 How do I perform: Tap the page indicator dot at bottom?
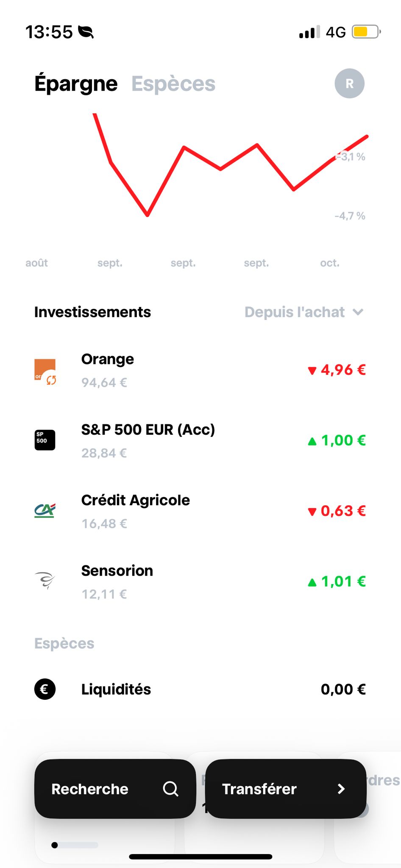[x=55, y=845]
